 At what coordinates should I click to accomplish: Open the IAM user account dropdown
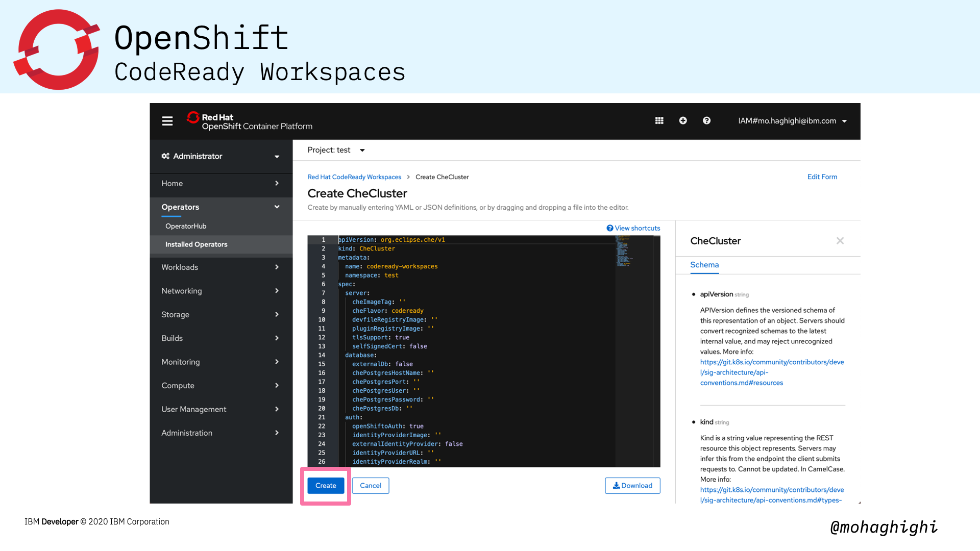pyautogui.click(x=792, y=121)
